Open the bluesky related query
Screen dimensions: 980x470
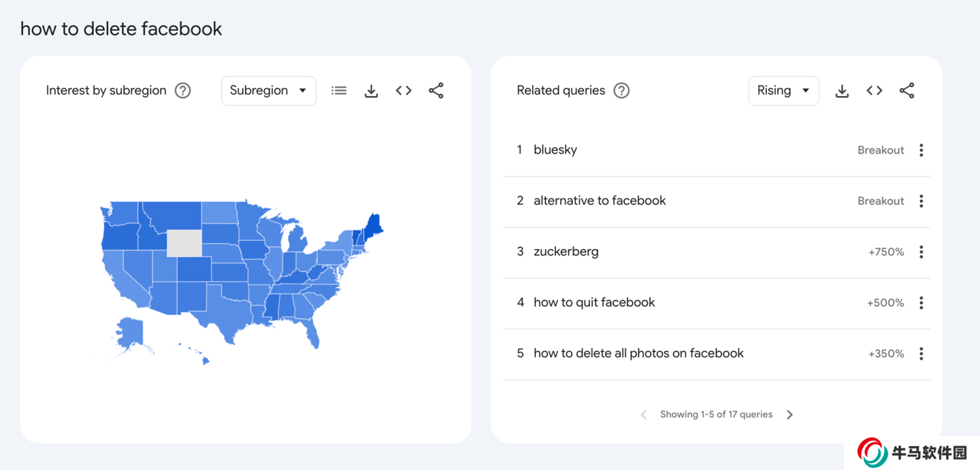point(555,150)
